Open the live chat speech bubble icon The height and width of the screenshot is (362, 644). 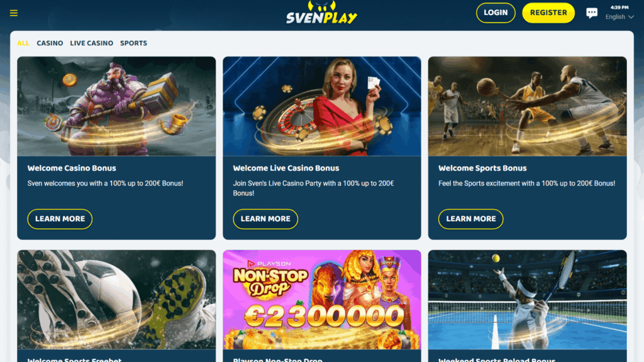(591, 13)
